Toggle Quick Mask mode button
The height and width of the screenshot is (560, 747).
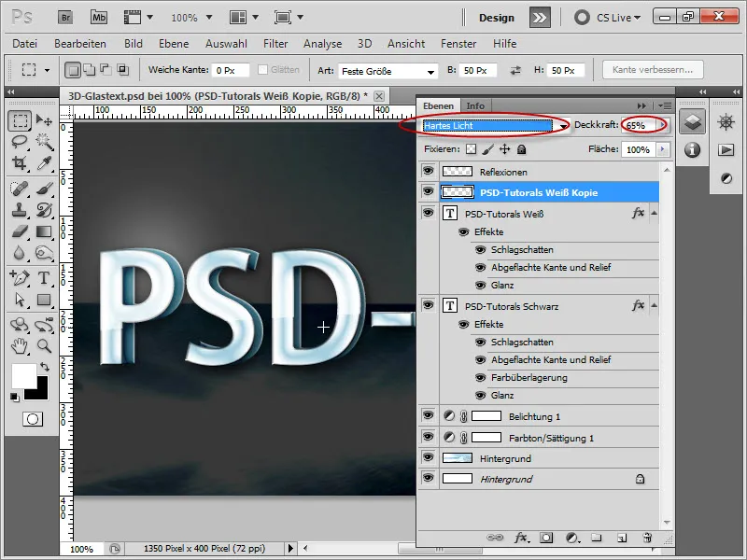pyautogui.click(x=33, y=419)
